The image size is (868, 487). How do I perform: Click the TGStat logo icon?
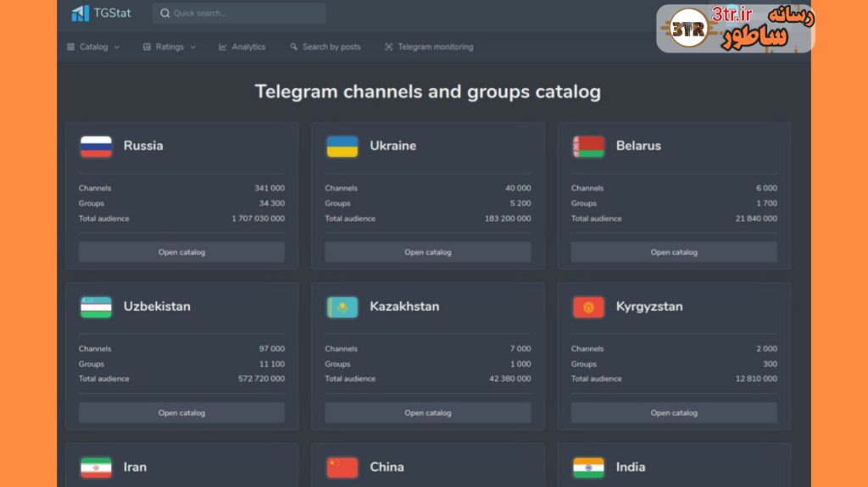tap(80, 13)
